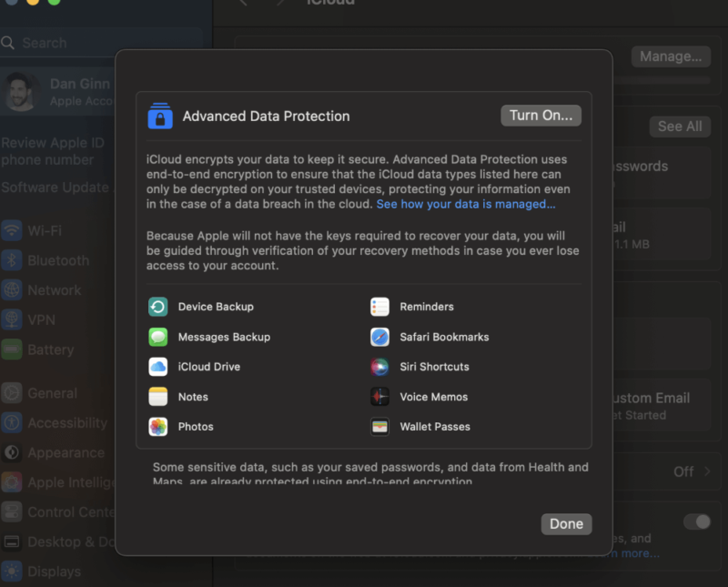Click the Appearance icon in sidebar
728x587 pixels.
(12, 452)
